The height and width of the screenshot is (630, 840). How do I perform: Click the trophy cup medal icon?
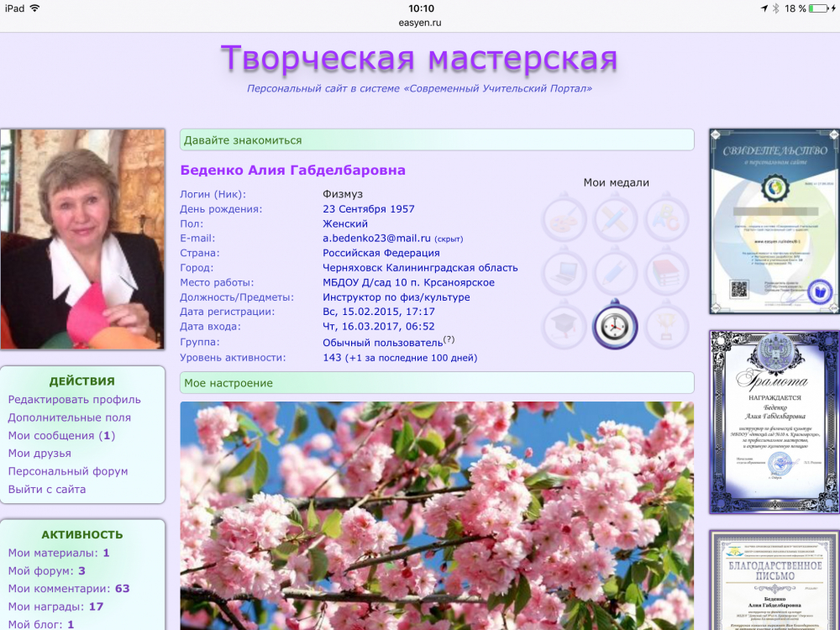click(x=666, y=324)
